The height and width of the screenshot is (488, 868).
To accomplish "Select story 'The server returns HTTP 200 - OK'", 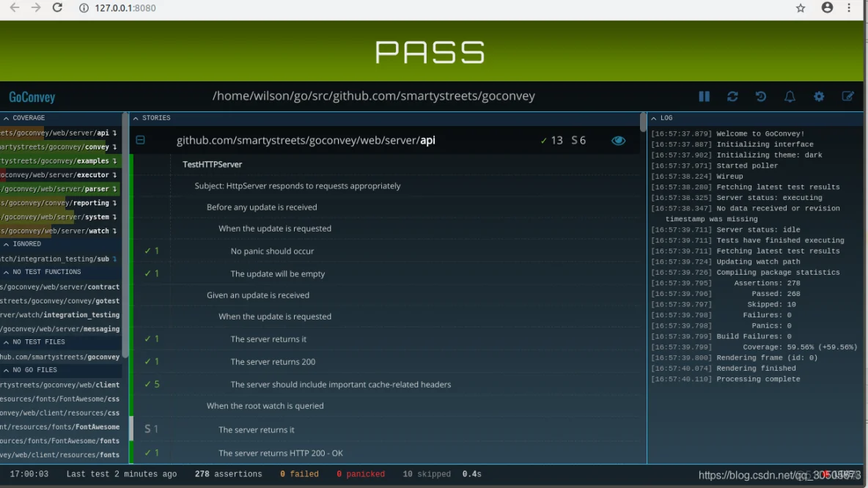I will click(281, 453).
